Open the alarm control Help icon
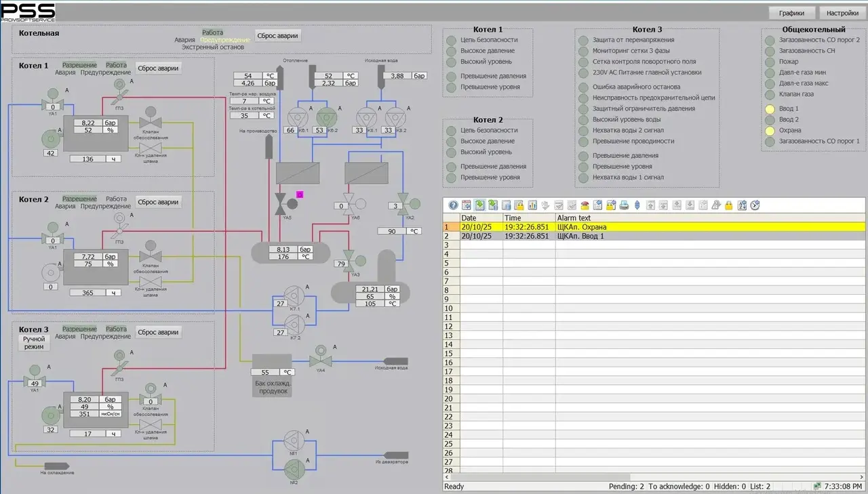 click(453, 205)
